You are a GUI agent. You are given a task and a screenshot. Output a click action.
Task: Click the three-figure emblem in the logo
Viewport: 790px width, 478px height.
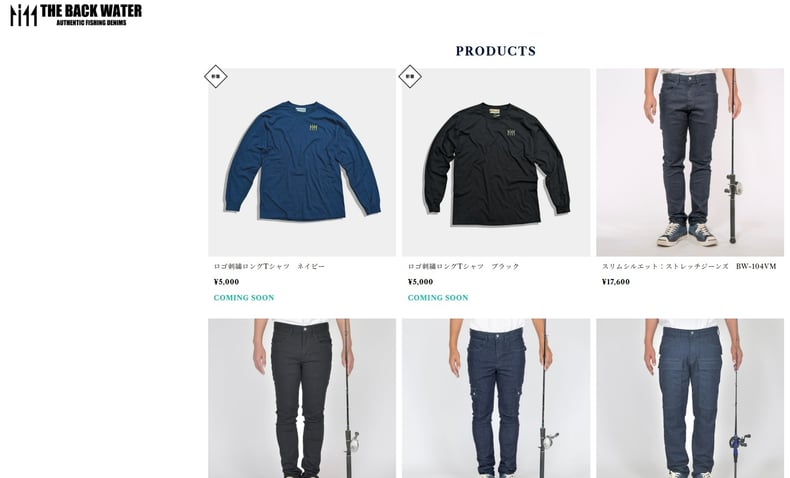(x=23, y=15)
